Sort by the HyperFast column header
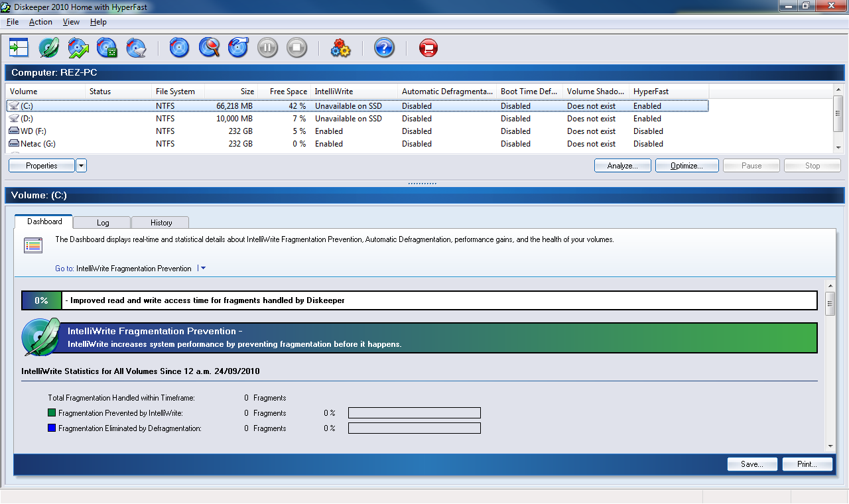 (669, 92)
